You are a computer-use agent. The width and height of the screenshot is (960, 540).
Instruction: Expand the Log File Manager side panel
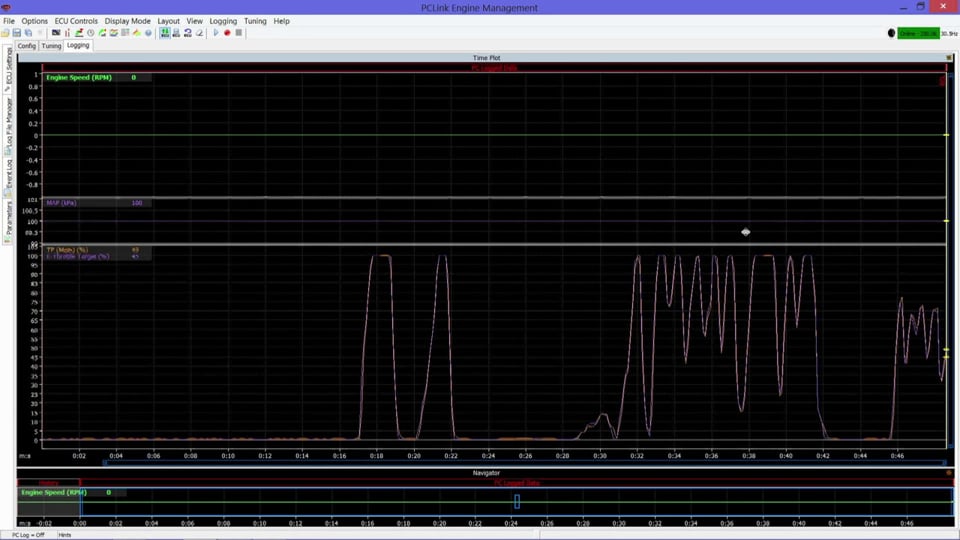pos(8,125)
